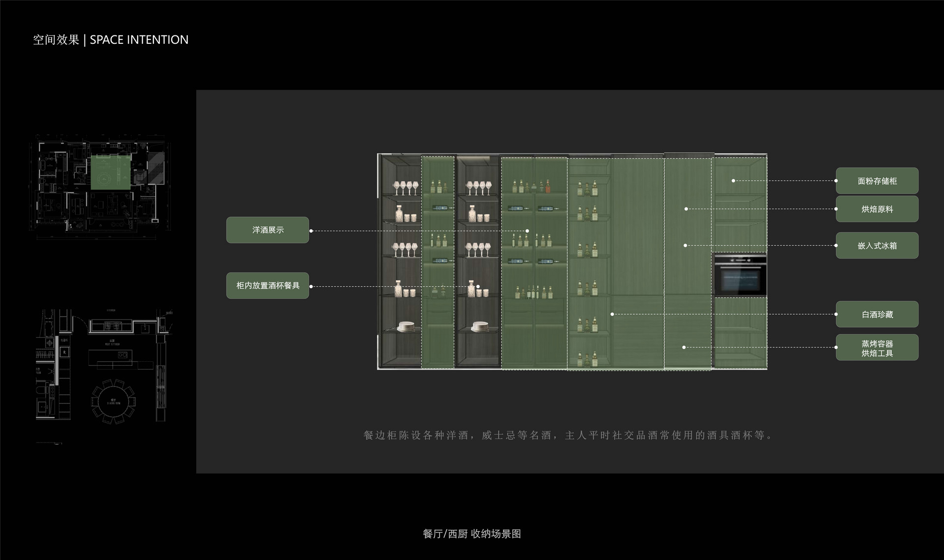This screenshot has width=944, height=560.
Task: Click the white dot marker for 洋酒展示
Action: click(x=527, y=231)
